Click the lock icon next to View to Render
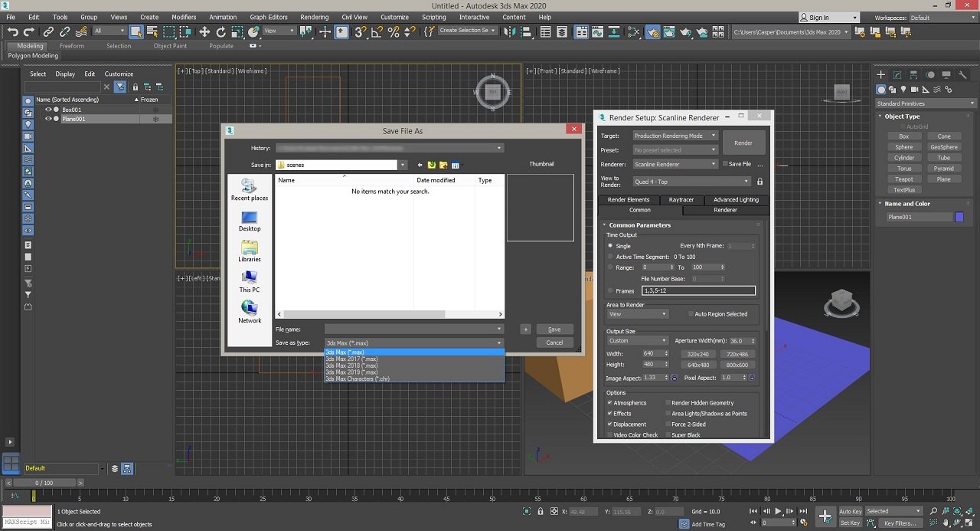Image resolution: width=980 pixels, height=531 pixels. pos(759,182)
